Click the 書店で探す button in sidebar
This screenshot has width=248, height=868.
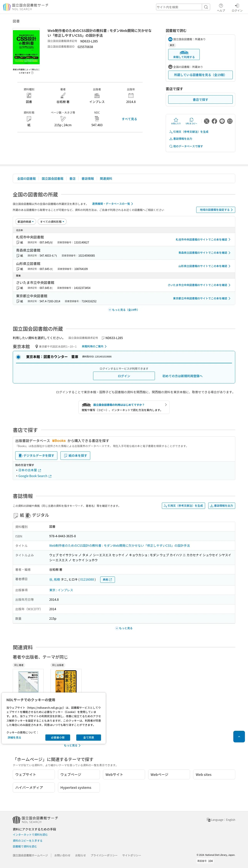tap(200, 99)
